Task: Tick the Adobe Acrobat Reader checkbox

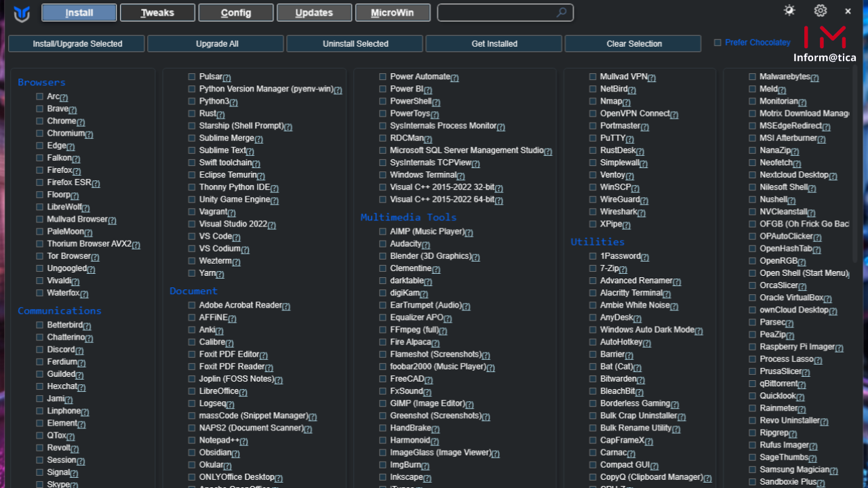Action: click(x=192, y=305)
